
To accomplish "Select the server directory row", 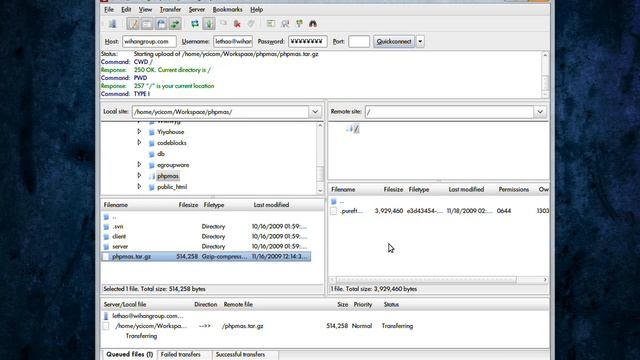I will (206, 247).
